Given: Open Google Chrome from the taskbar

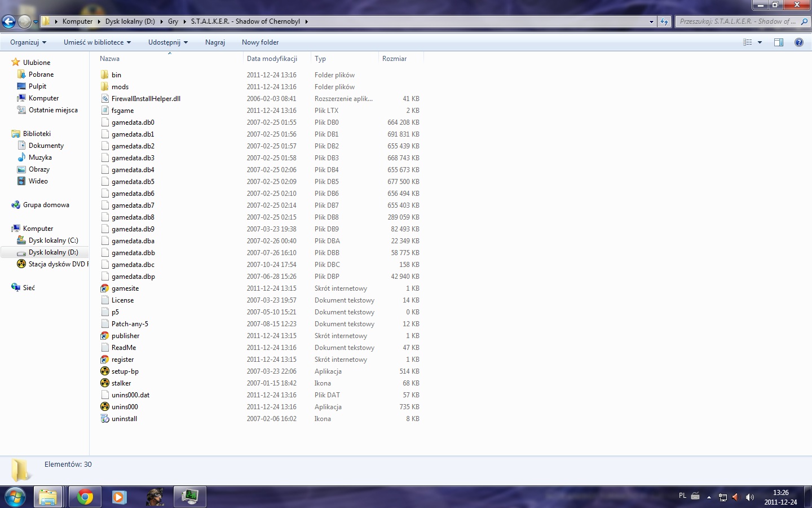Looking at the screenshot, I should point(85,497).
